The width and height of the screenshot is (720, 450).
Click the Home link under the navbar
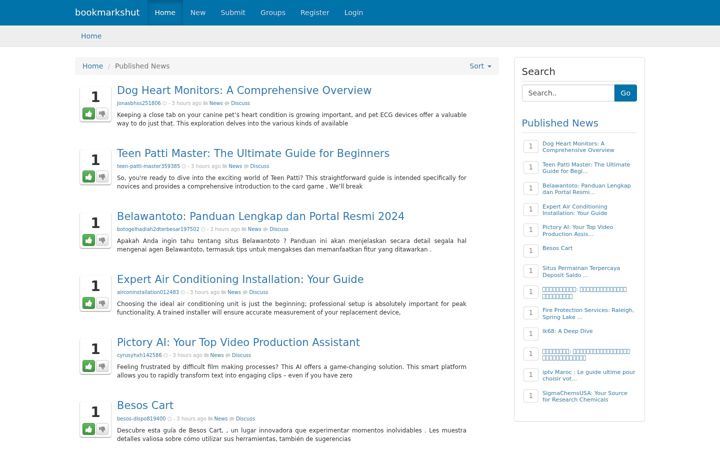91,36
